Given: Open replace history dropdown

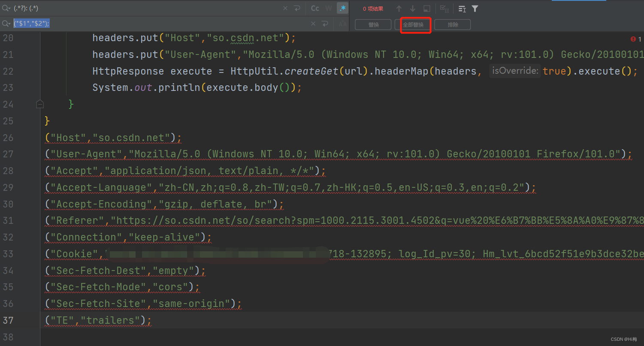Looking at the screenshot, I should coord(6,24).
